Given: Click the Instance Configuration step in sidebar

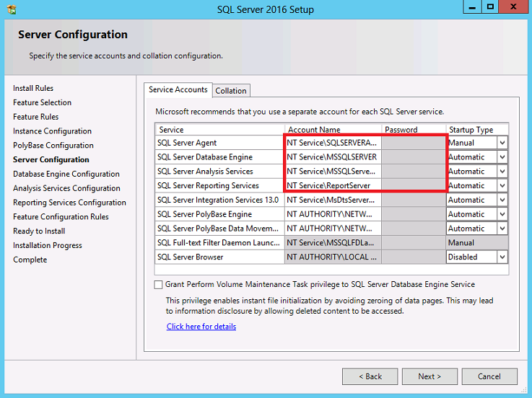Looking at the screenshot, I should click(x=52, y=131).
